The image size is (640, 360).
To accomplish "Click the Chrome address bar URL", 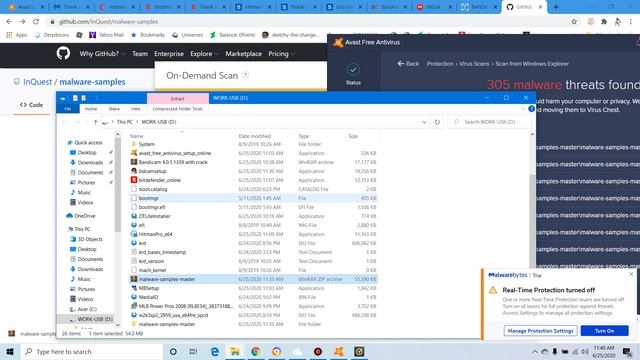I will coord(109,22).
